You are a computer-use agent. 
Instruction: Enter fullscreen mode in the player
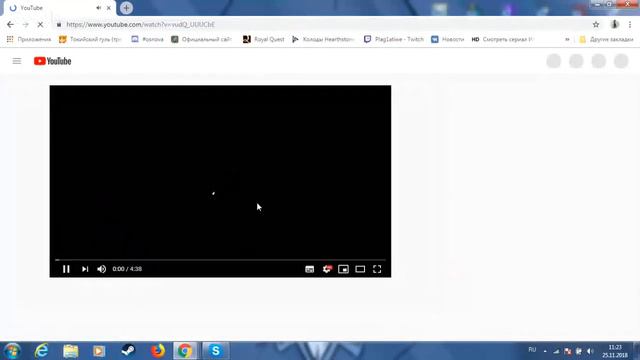pyautogui.click(x=377, y=269)
